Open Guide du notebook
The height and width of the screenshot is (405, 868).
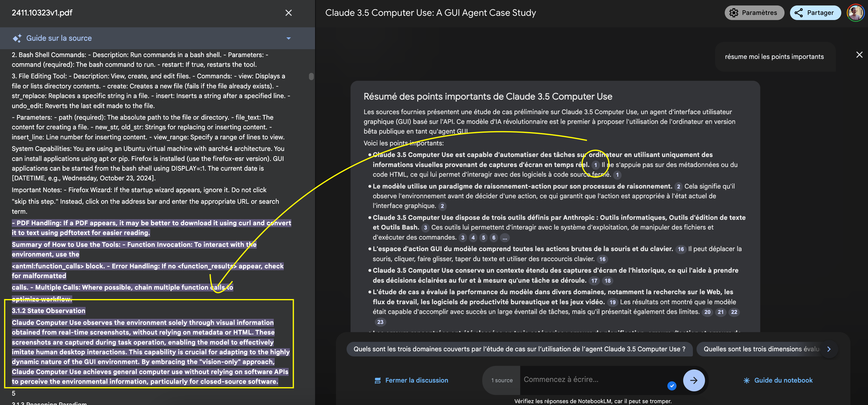778,380
